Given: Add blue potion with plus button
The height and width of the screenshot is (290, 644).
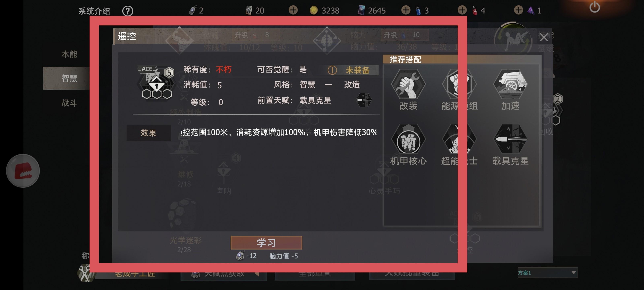Looking at the screenshot, I should (406, 10).
